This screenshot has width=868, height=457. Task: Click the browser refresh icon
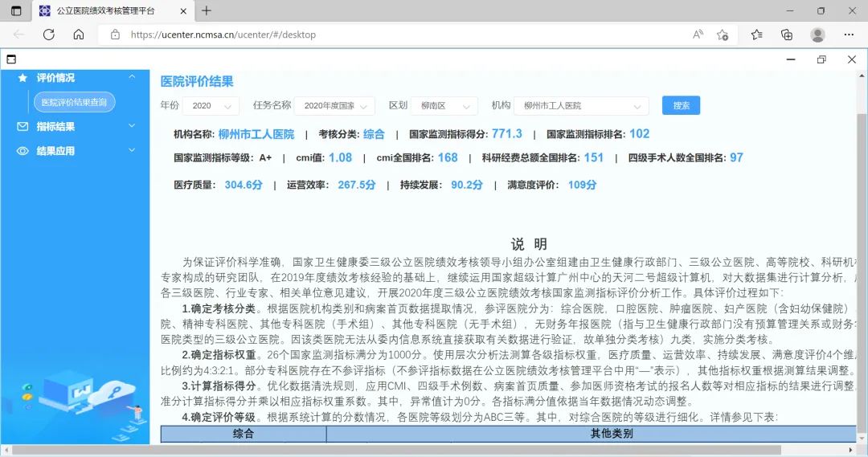(x=48, y=35)
